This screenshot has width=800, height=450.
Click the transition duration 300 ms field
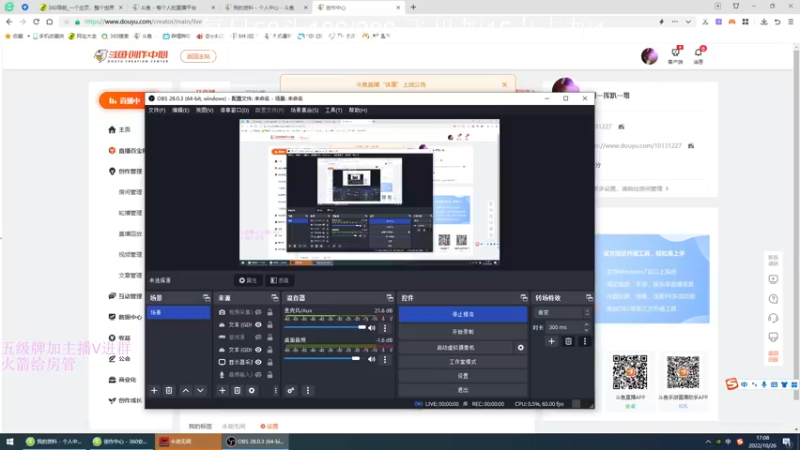click(x=564, y=327)
